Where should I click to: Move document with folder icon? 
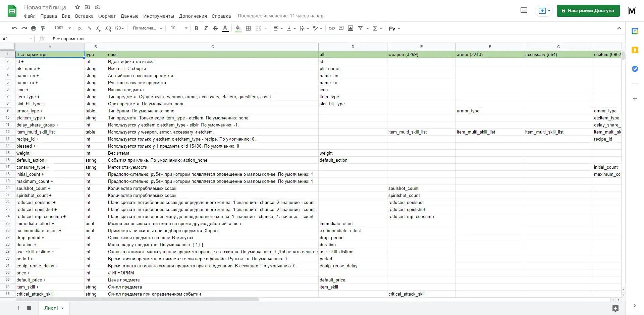click(87, 7)
